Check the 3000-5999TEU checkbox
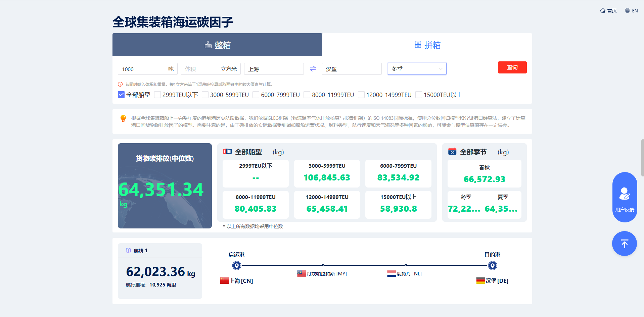This screenshot has width=644, height=317. (x=205, y=95)
